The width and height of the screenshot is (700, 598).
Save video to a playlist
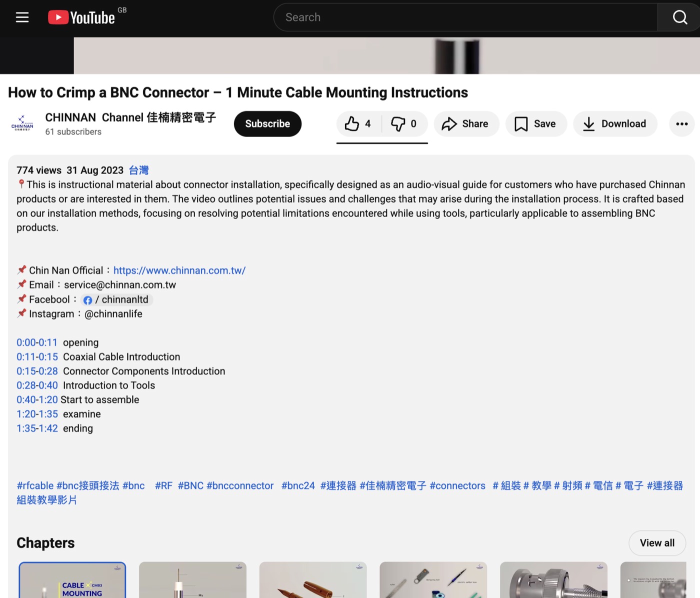[x=536, y=124]
